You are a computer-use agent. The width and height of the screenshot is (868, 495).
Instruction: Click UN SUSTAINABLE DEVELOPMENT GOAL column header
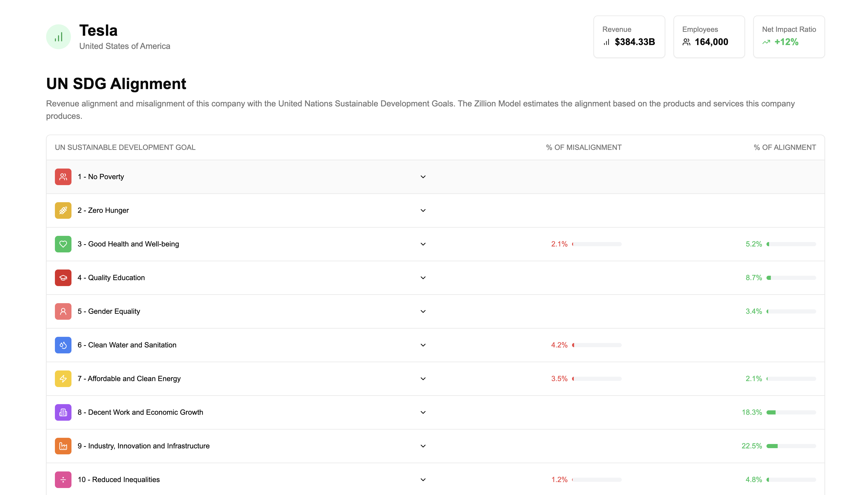pos(125,148)
